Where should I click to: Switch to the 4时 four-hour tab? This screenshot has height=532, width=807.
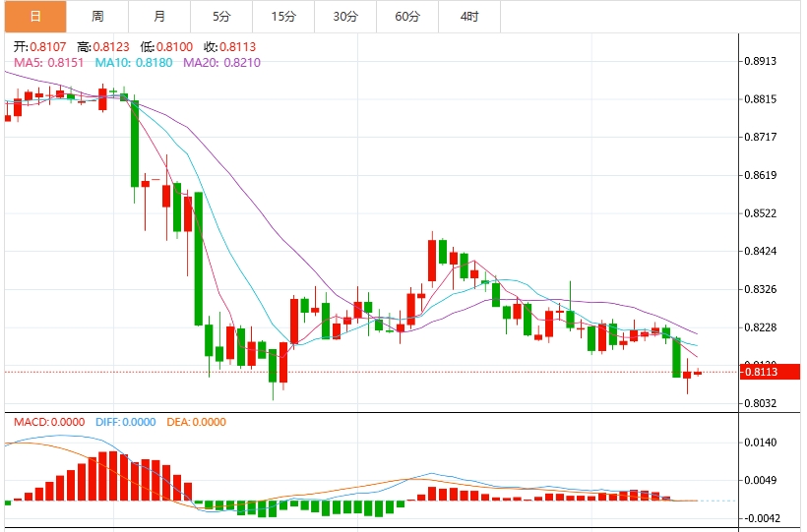[469, 17]
